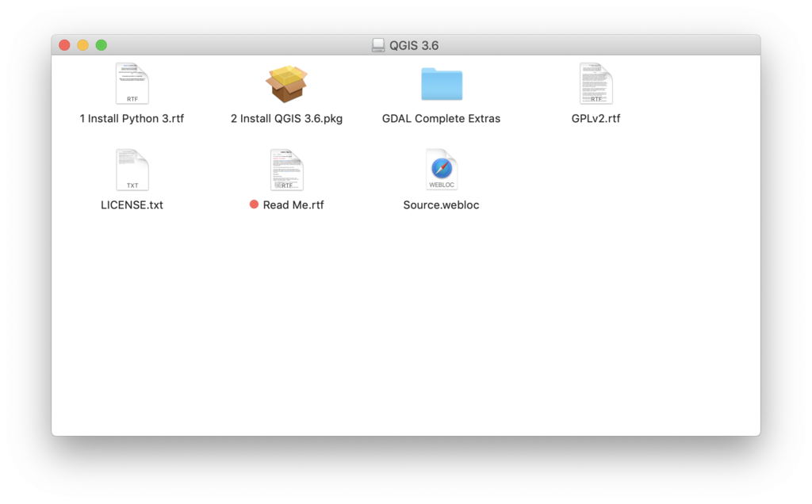Click the disk proxy icon in title bar

click(x=378, y=45)
